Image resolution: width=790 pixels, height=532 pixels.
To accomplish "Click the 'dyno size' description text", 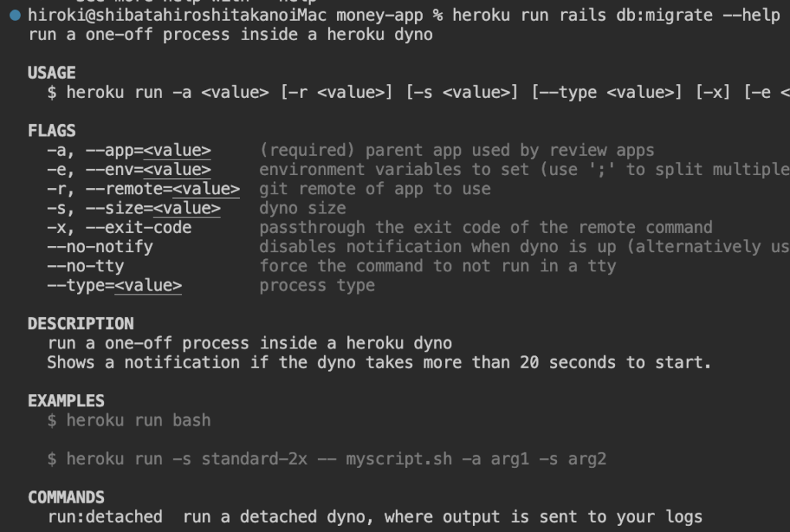I will click(302, 208).
